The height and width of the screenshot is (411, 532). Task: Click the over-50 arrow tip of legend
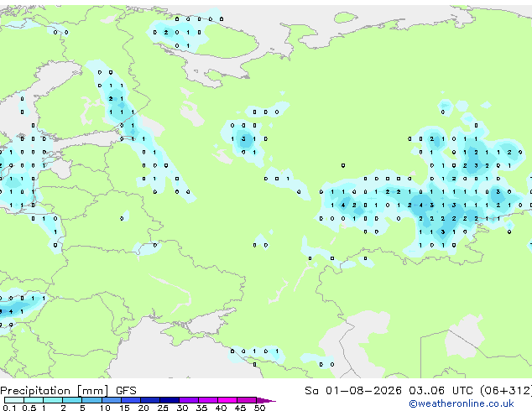click(266, 400)
